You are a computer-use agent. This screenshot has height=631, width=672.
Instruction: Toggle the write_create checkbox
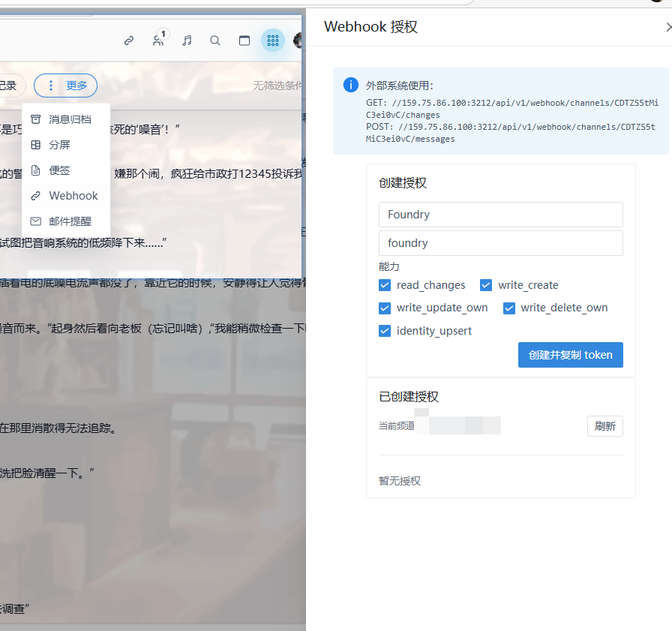[486, 285]
